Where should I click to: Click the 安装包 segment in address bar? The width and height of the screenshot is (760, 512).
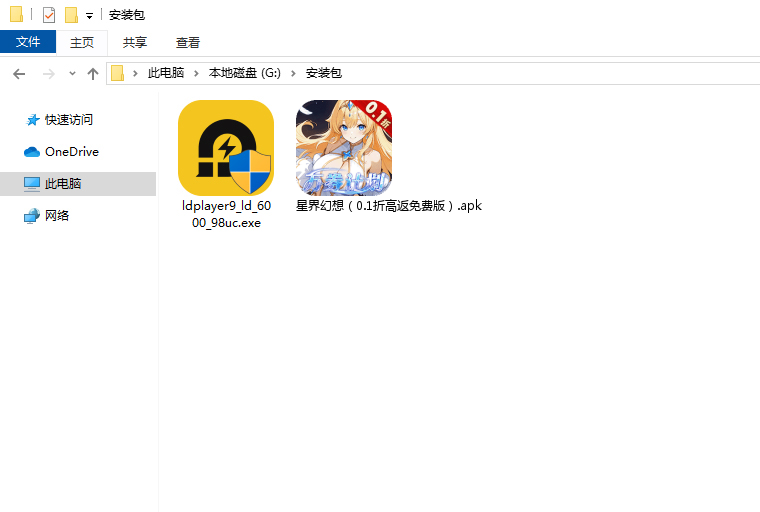click(323, 73)
